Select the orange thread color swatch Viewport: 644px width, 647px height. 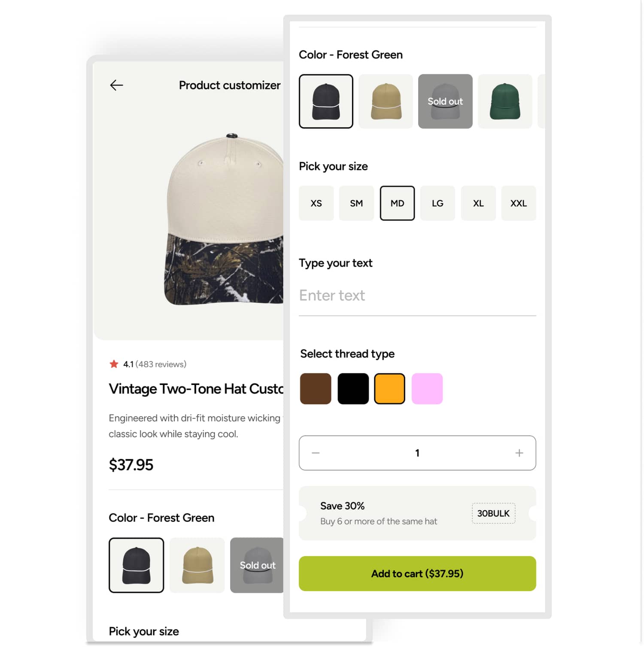coord(390,388)
